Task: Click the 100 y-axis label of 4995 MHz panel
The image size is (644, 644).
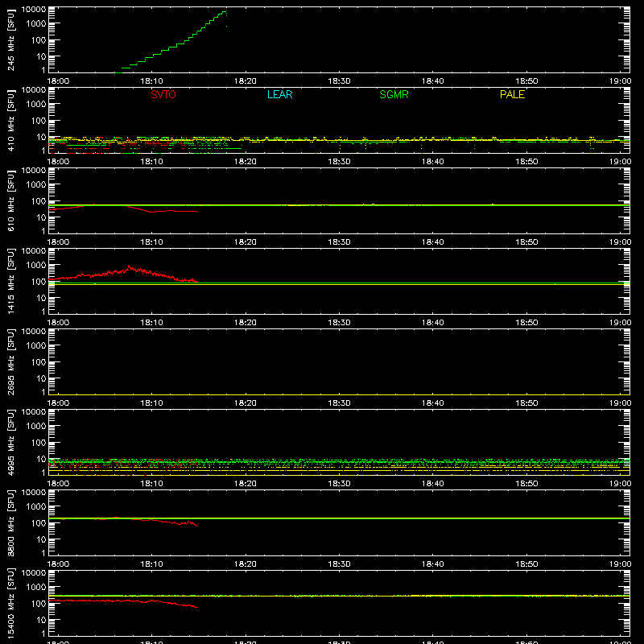Action: point(39,443)
